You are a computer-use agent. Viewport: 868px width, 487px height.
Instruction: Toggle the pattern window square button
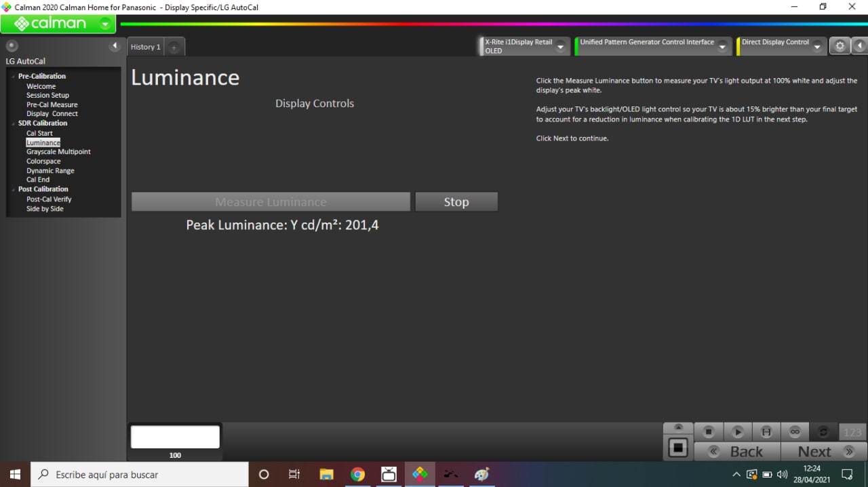pos(678,448)
